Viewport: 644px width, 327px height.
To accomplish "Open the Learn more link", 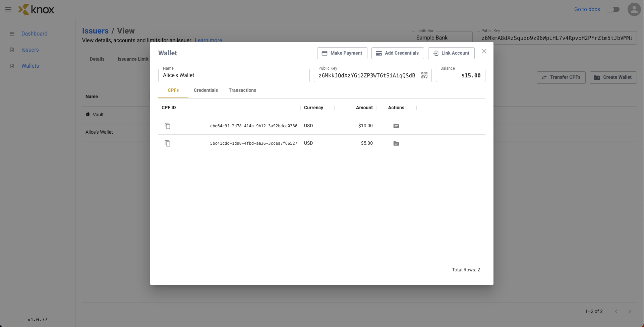I will pos(209,40).
